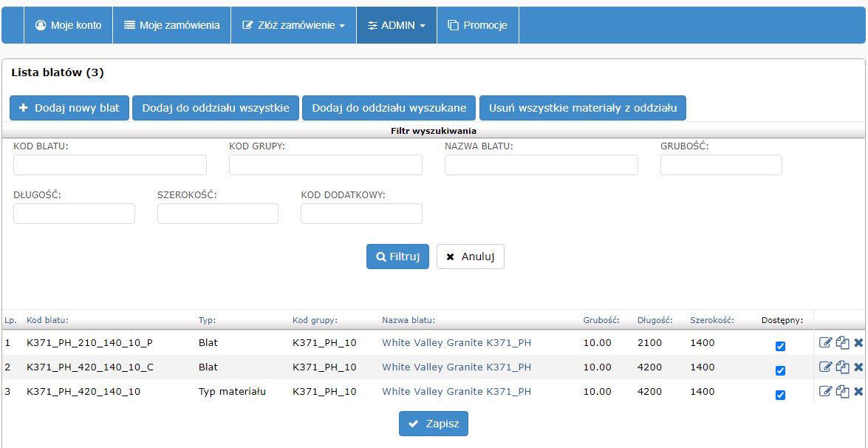The width and height of the screenshot is (868, 448).
Task: Click copy icon for row K371_PH_210_140_10_P
Action: (x=842, y=343)
